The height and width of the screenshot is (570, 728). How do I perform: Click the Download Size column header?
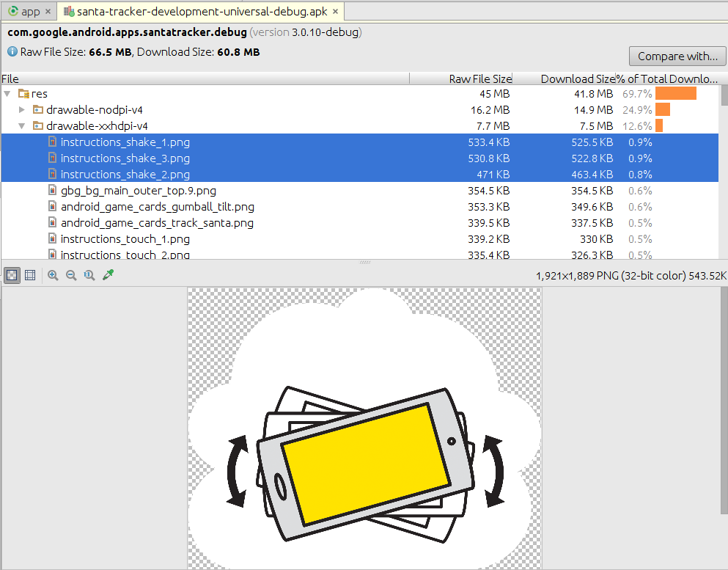click(572, 78)
